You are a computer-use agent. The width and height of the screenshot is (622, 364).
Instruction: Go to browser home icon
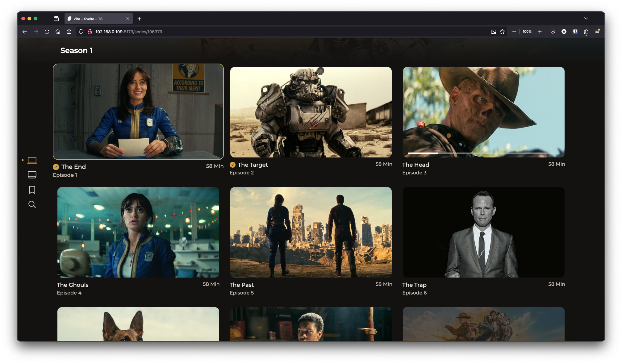[58, 32]
